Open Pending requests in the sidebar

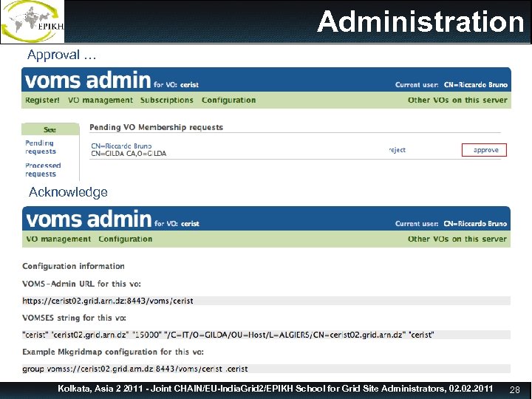(x=41, y=147)
